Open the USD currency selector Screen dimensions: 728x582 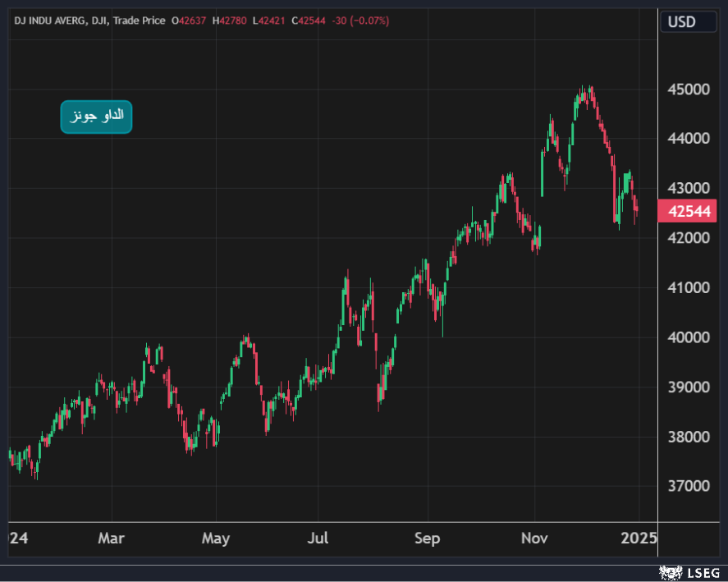(x=682, y=21)
